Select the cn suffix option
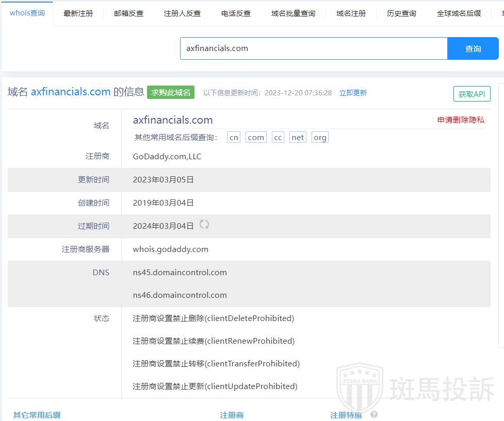504x421 pixels. pyautogui.click(x=234, y=138)
